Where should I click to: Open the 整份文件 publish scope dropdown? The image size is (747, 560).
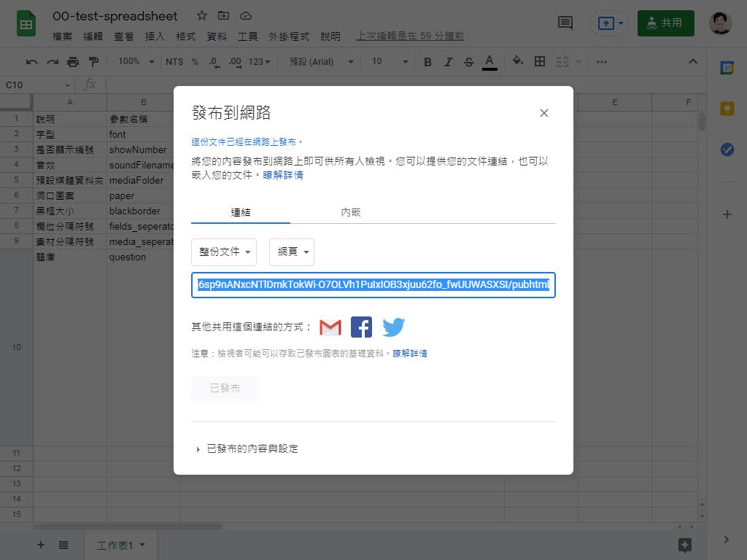(x=224, y=251)
